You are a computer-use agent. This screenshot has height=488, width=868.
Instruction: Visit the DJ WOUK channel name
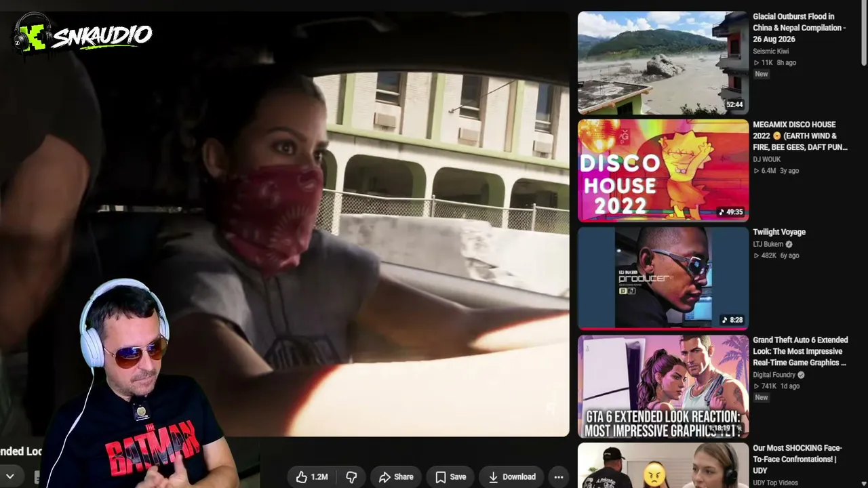(x=766, y=160)
